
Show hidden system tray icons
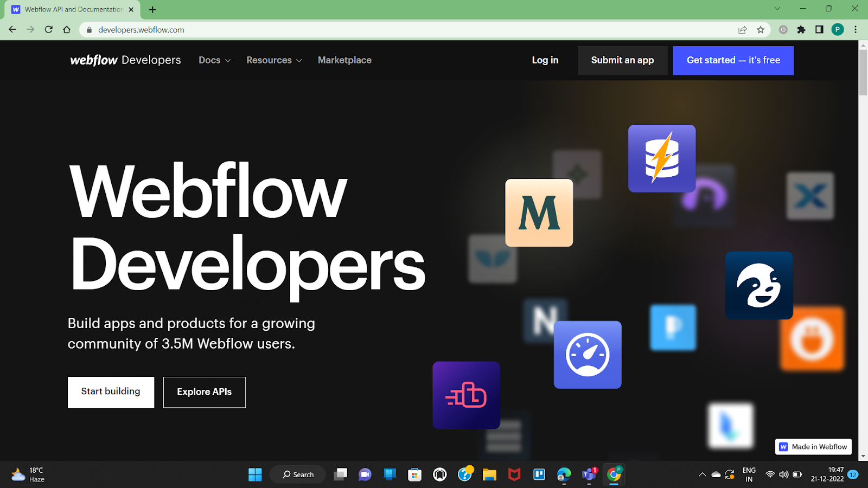(x=702, y=474)
